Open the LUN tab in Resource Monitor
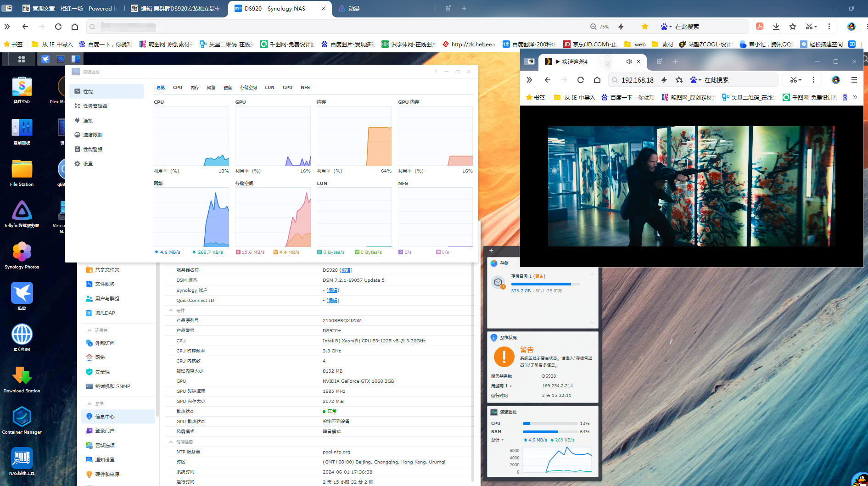The height and width of the screenshot is (486, 868). 269,87
